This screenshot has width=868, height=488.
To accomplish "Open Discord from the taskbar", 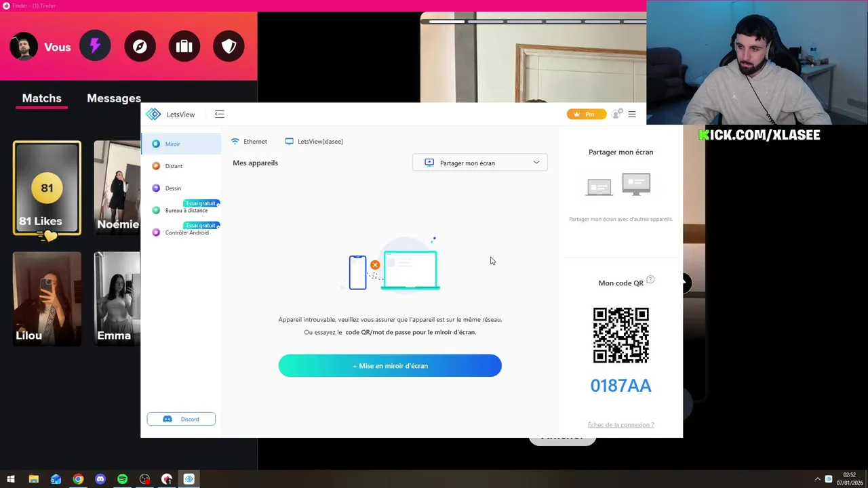I will click(100, 479).
